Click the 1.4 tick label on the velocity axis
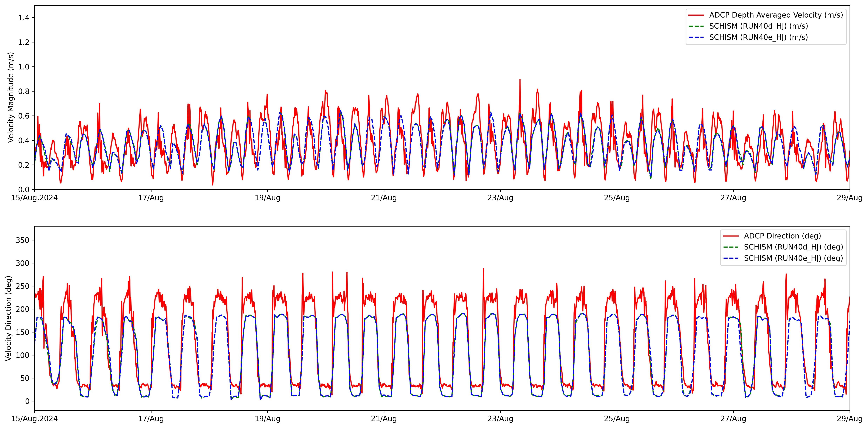This screenshot has width=868, height=428. tap(24, 18)
